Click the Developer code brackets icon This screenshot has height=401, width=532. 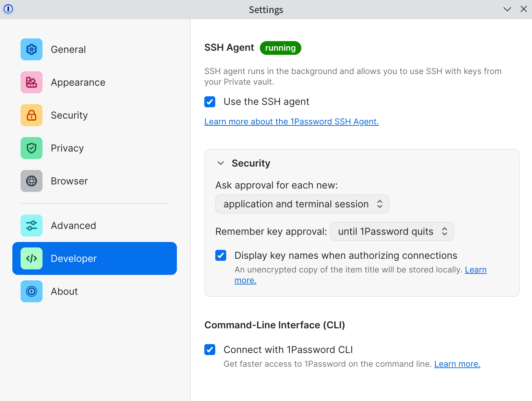click(32, 258)
